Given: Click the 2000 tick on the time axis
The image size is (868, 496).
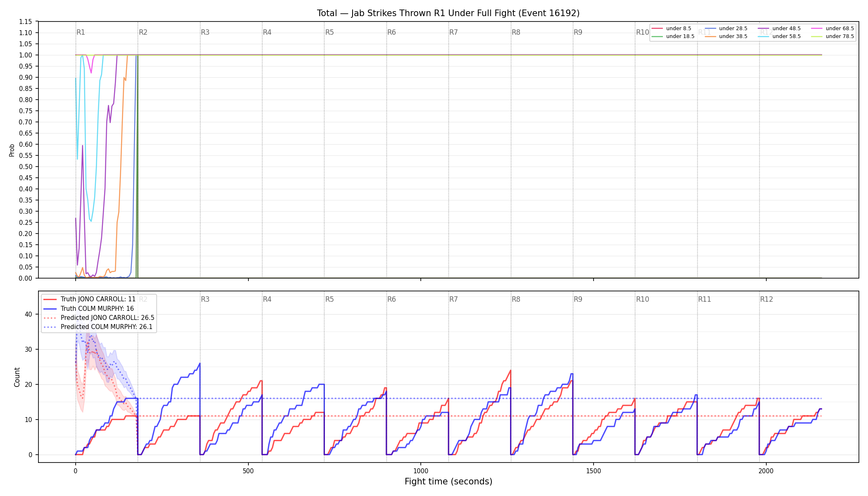Looking at the screenshot, I should 766,471.
